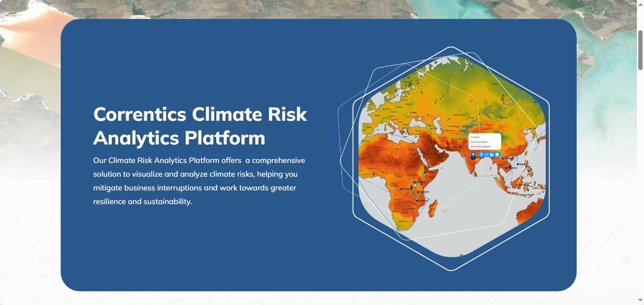
Task: Open the trend line chart icon
Action: (487, 154)
